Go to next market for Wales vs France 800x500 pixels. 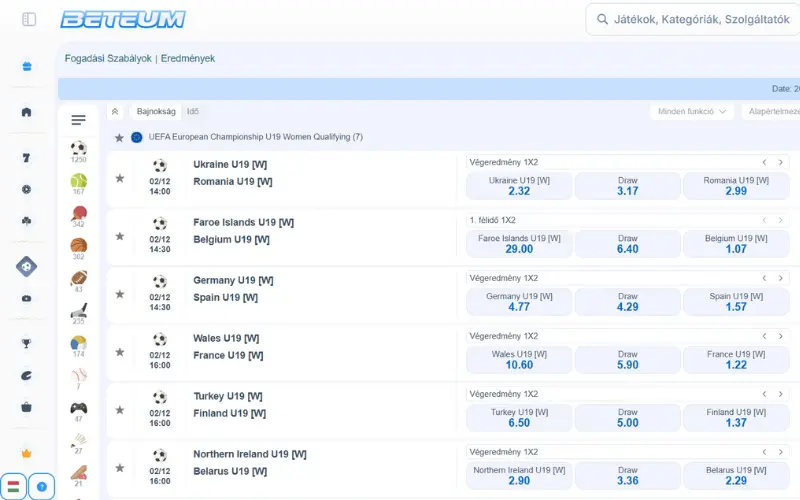pyautogui.click(x=780, y=336)
